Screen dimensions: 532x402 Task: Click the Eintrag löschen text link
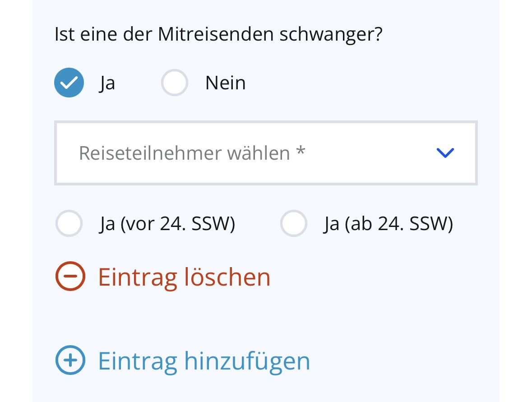[x=184, y=277]
